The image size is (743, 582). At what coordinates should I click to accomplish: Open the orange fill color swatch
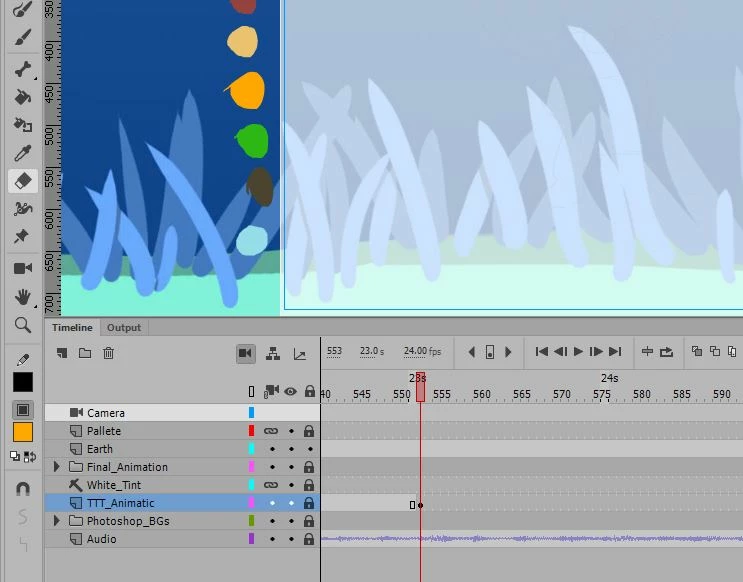pos(23,432)
